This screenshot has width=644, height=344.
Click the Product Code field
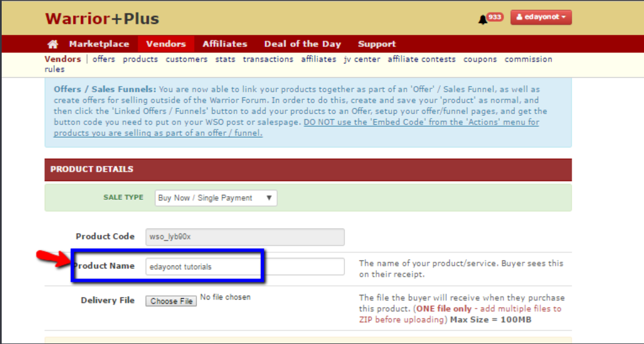tap(245, 237)
